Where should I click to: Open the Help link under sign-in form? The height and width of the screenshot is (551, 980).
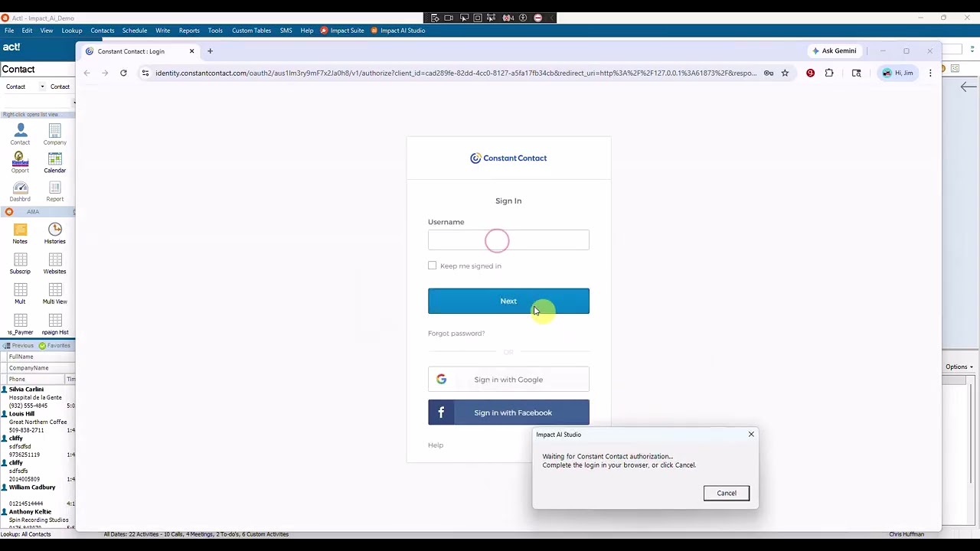tap(436, 445)
